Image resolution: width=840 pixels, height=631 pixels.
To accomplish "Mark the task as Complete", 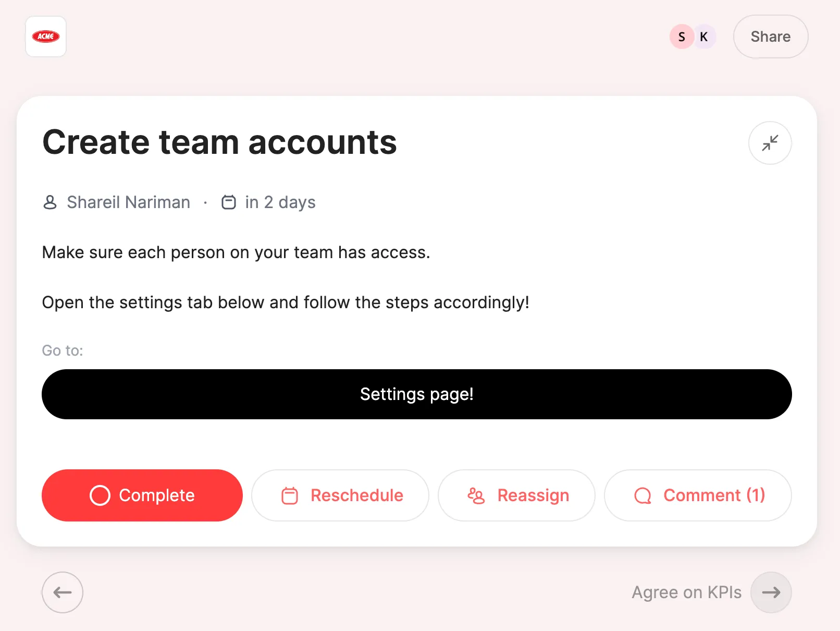I will [142, 495].
